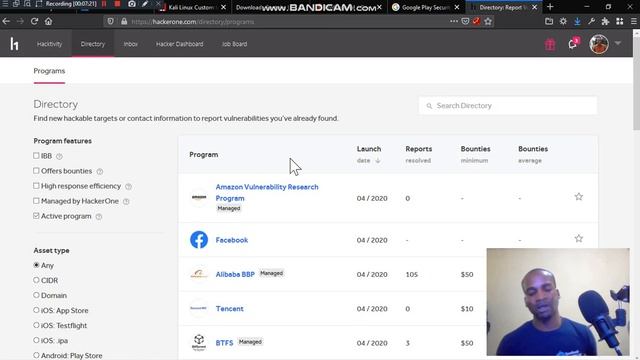The height and width of the screenshot is (360, 640).
Task: Click the help icon beside High response efficiency
Action: click(129, 187)
